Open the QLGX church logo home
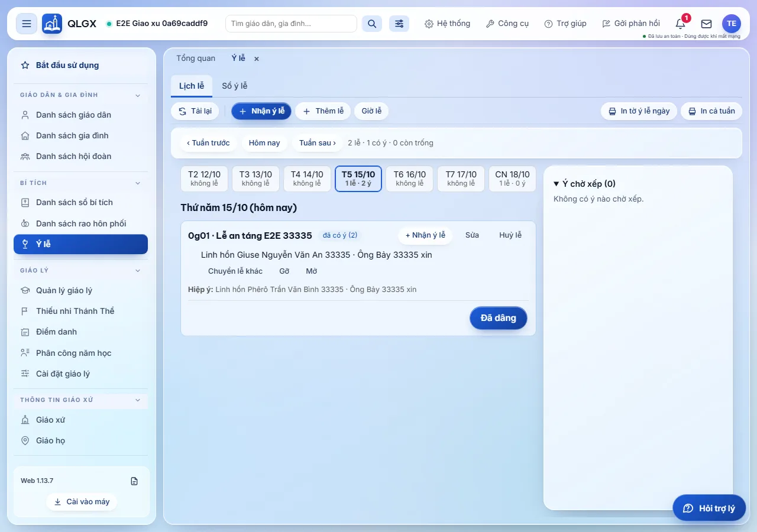 (52, 24)
